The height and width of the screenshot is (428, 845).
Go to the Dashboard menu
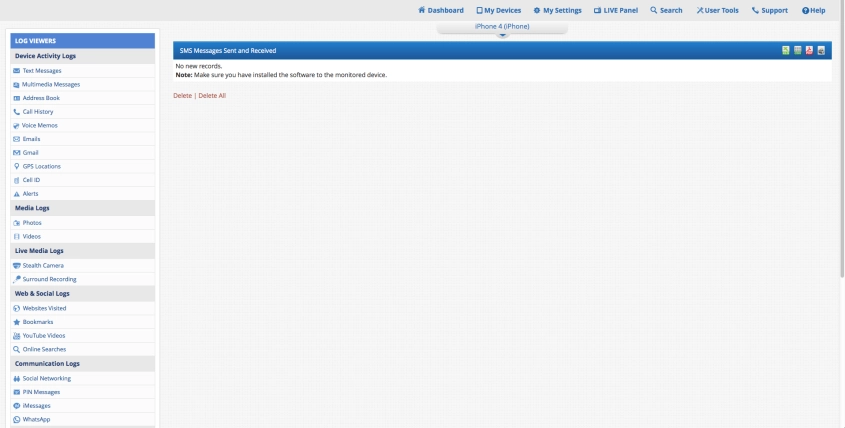pyautogui.click(x=441, y=10)
